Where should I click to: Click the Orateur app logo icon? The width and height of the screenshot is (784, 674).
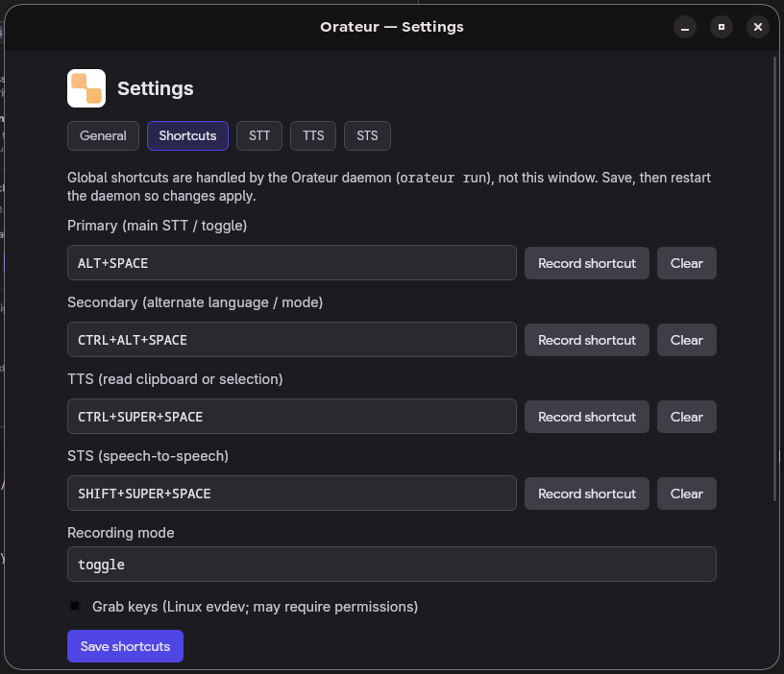[86, 87]
